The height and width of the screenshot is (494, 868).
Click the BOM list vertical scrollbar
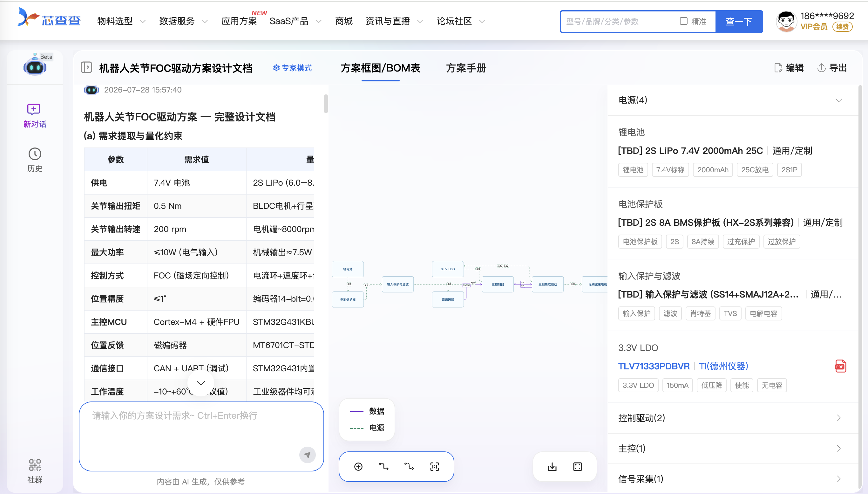click(860, 287)
